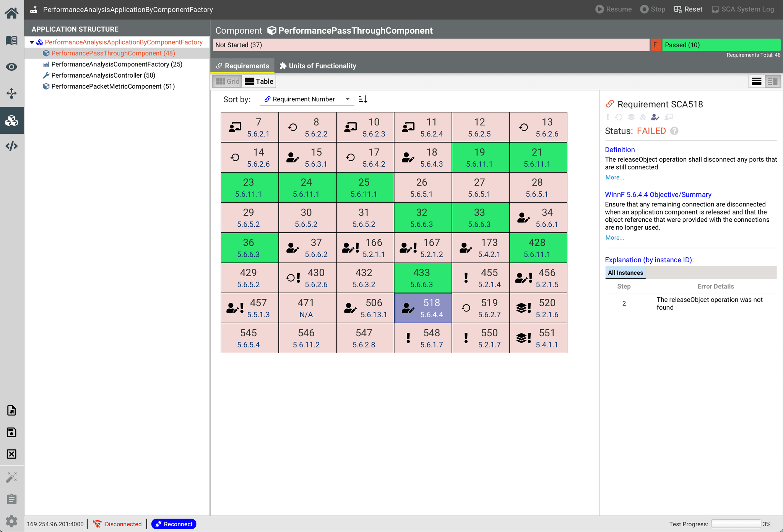The image size is (783, 532).
Task: Select the All Instances tab
Action: tap(625, 272)
